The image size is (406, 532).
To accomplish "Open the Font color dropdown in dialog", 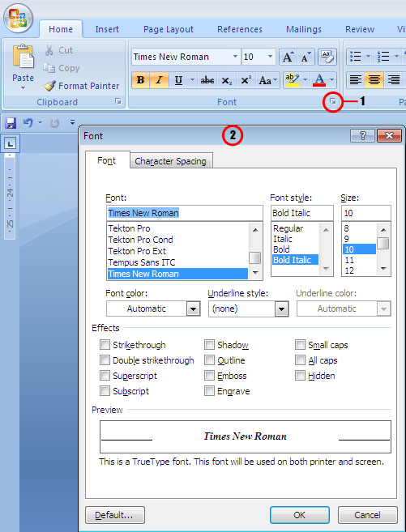I will coord(193,309).
